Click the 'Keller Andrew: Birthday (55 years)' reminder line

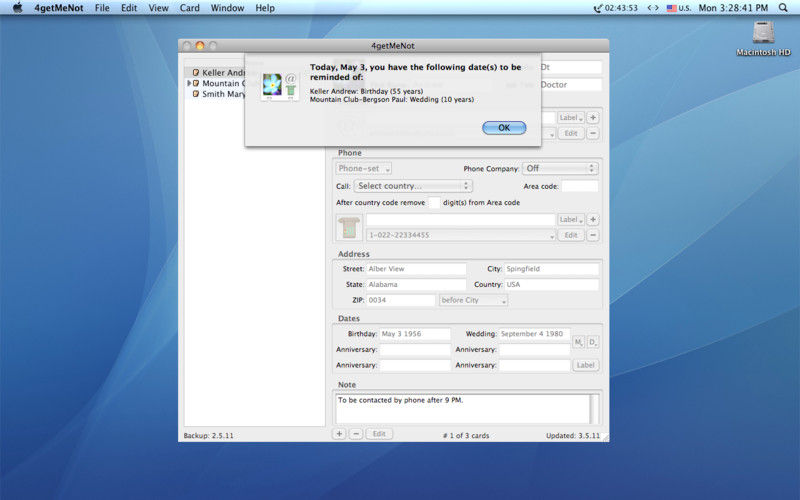[x=366, y=91]
